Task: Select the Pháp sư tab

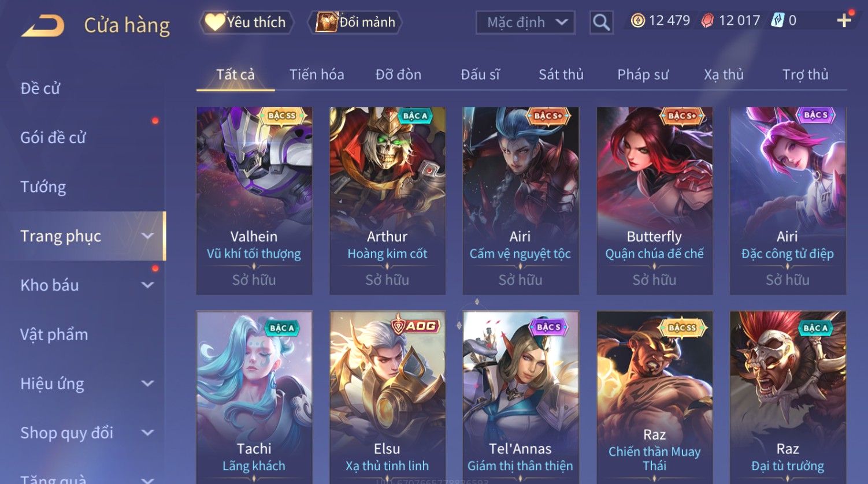Action: (643, 75)
